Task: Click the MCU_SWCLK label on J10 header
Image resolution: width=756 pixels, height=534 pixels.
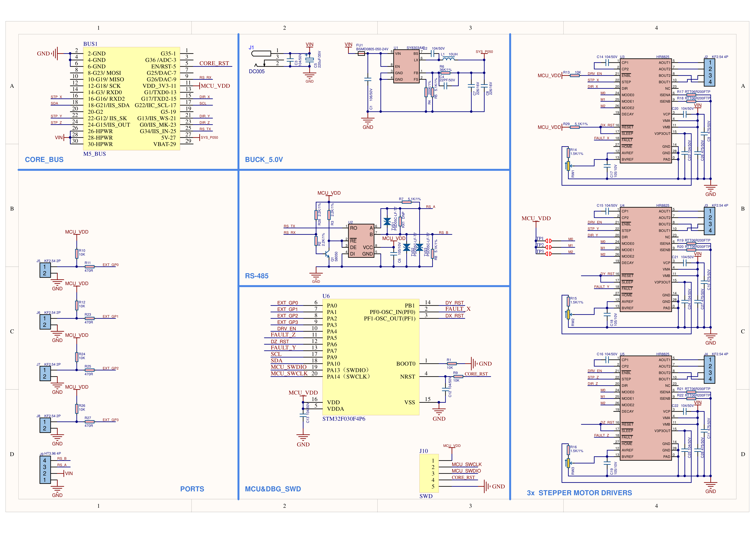Action: (x=467, y=464)
